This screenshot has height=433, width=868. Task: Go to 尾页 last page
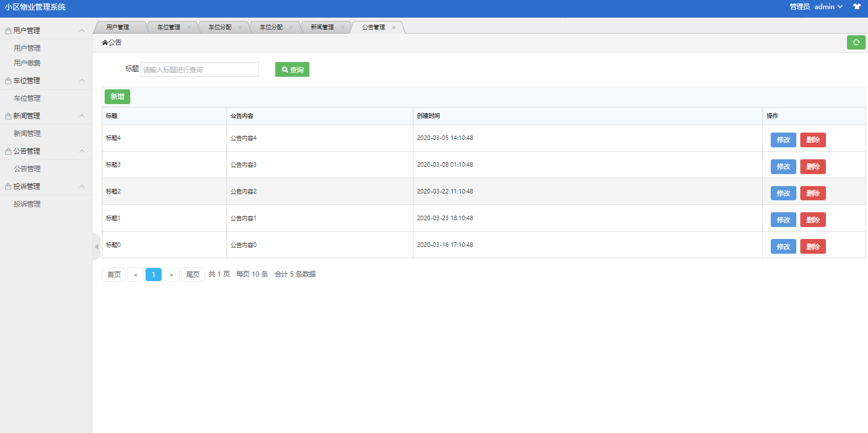[193, 274]
